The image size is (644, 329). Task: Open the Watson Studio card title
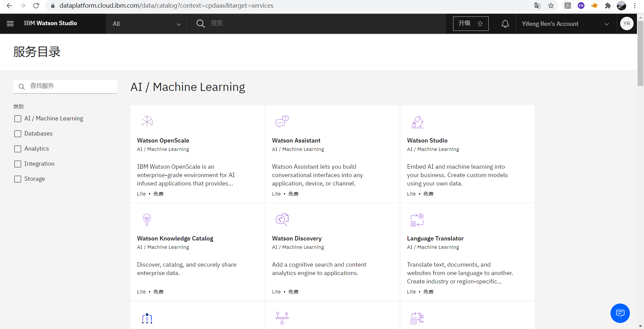(427, 141)
